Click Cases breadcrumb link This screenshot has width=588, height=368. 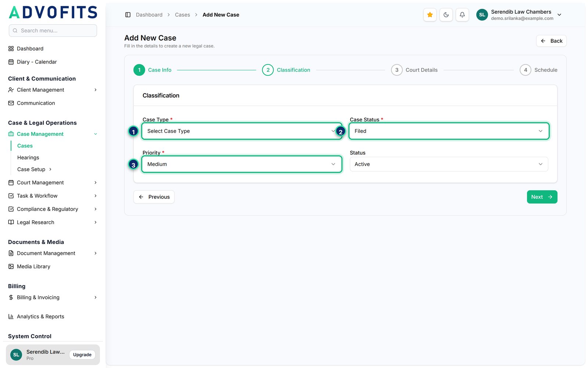(183, 15)
